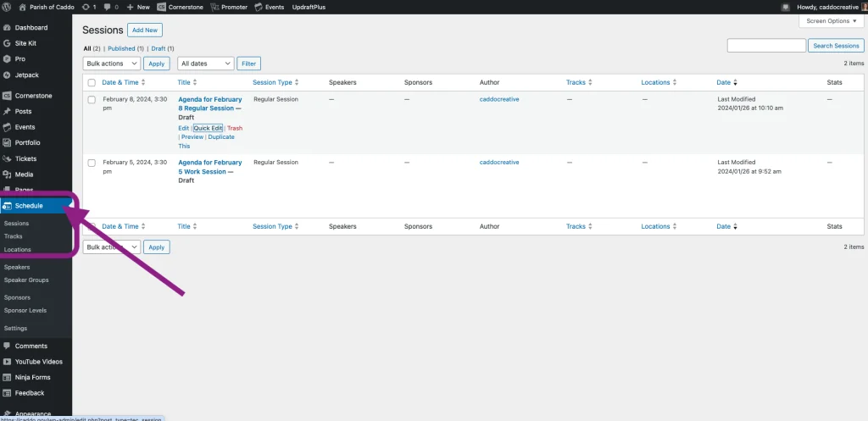Open Site Kit via its sidebar icon
The height and width of the screenshot is (421, 868).
point(7,43)
